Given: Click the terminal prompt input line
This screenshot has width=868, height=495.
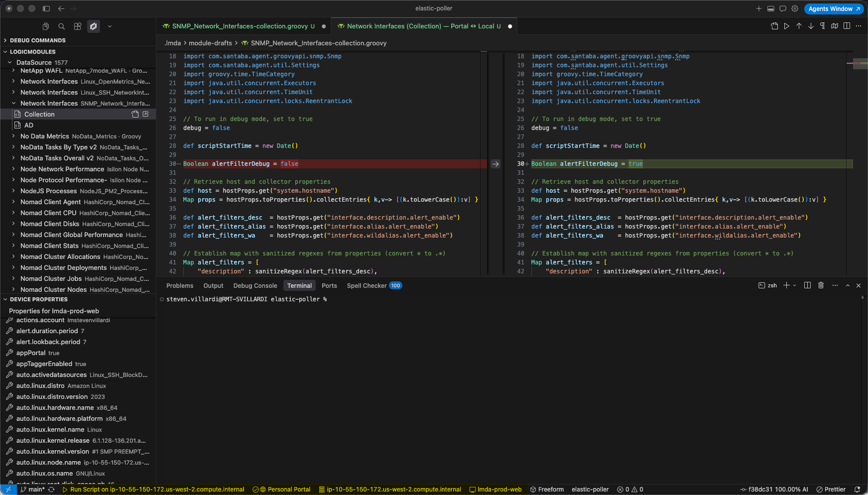Looking at the screenshot, I should tap(247, 299).
